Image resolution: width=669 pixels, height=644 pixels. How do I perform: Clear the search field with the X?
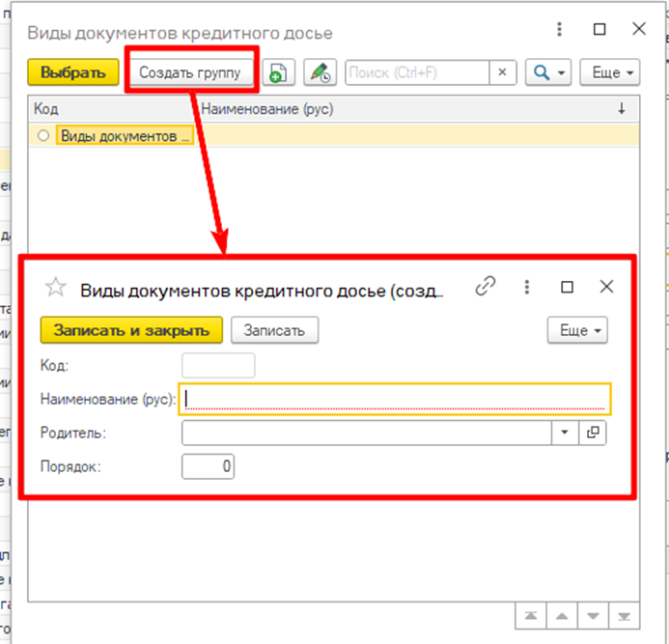click(x=503, y=72)
